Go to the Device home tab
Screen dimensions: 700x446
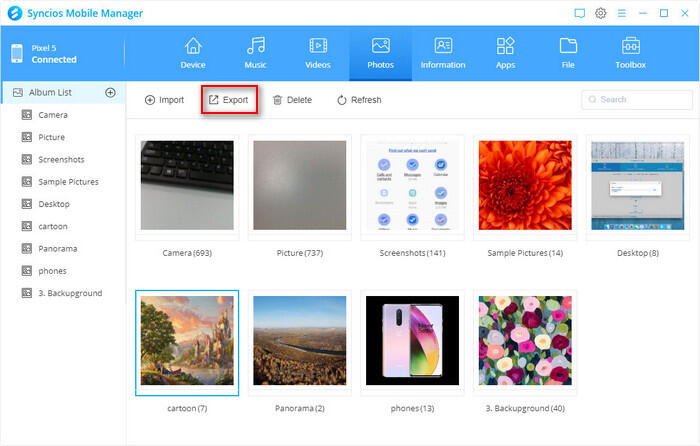click(x=193, y=53)
